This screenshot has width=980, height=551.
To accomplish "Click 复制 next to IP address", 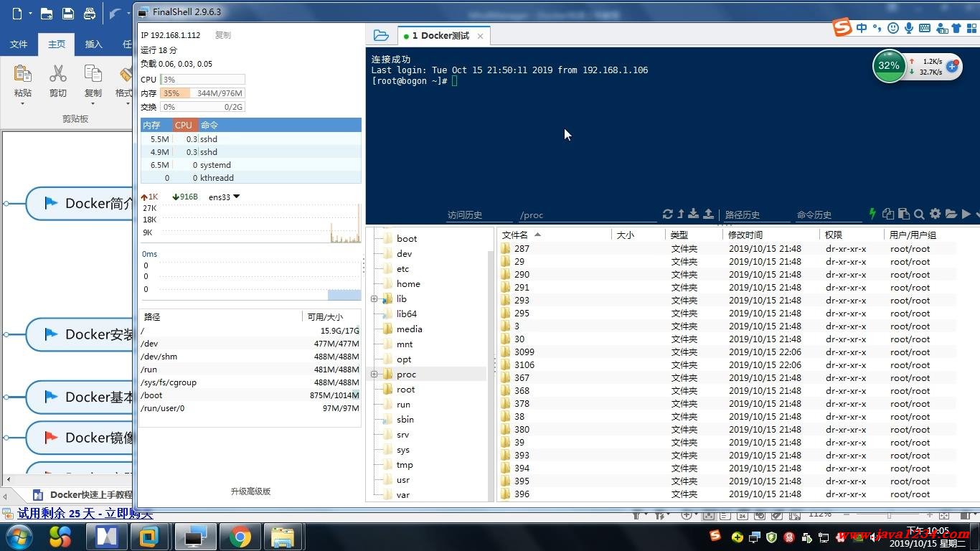I will pos(223,35).
